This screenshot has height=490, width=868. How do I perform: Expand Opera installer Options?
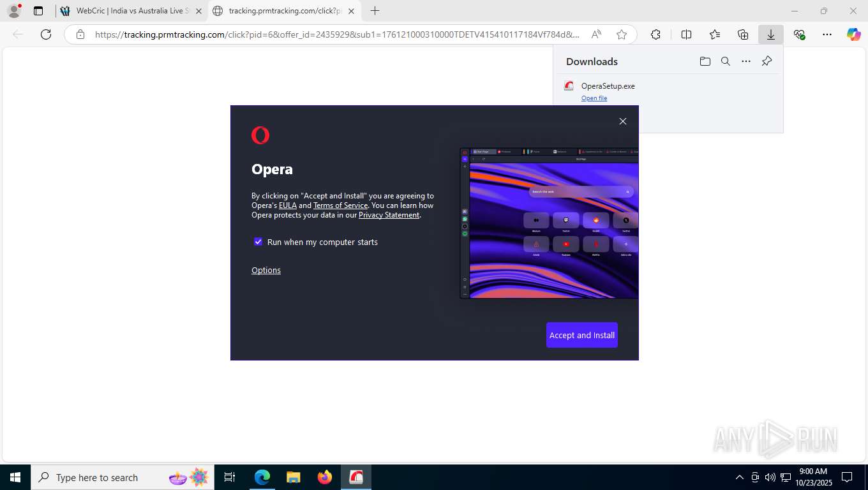(x=266, y=270)
